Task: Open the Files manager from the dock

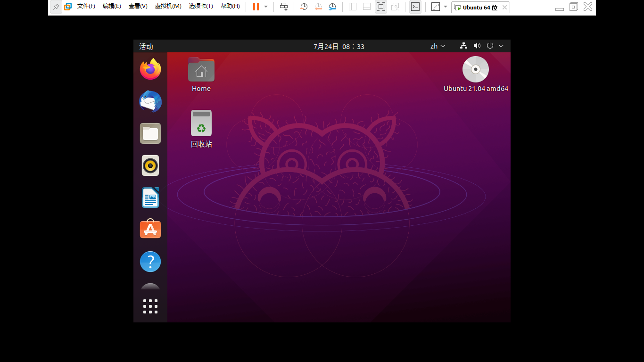Action: [x=150, y=133]
